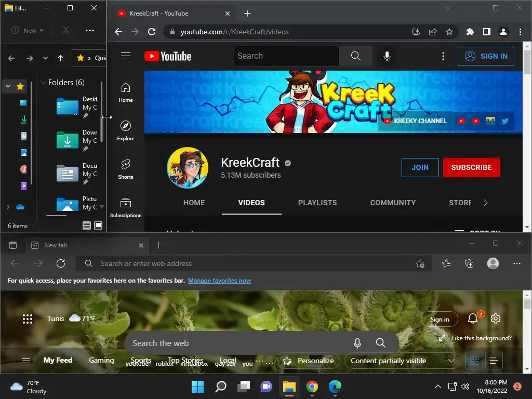Open New dropdown in File Explorer

28,31
